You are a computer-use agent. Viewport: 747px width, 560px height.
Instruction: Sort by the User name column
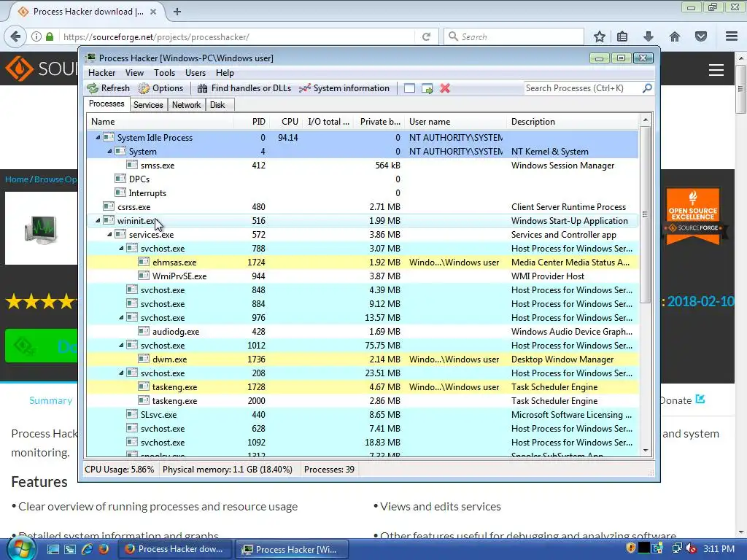click(x=456, y=122)
